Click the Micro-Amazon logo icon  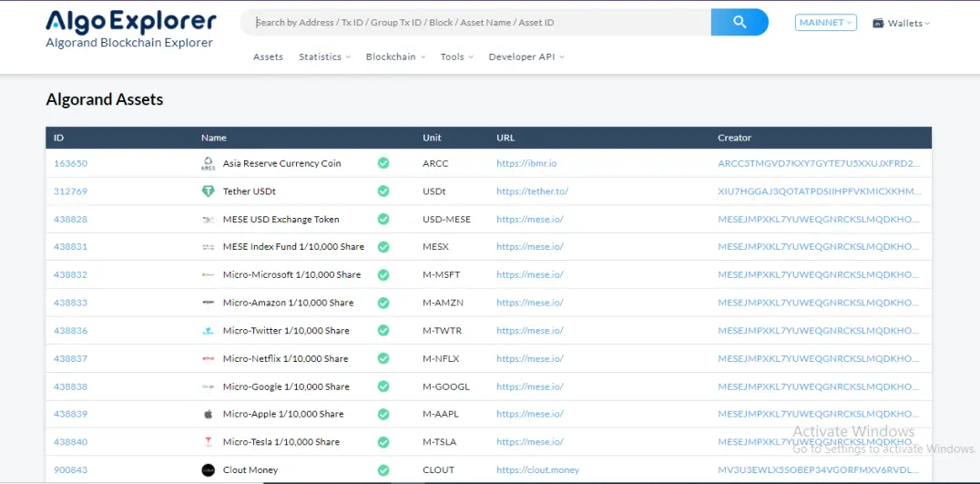pos(209,303)
